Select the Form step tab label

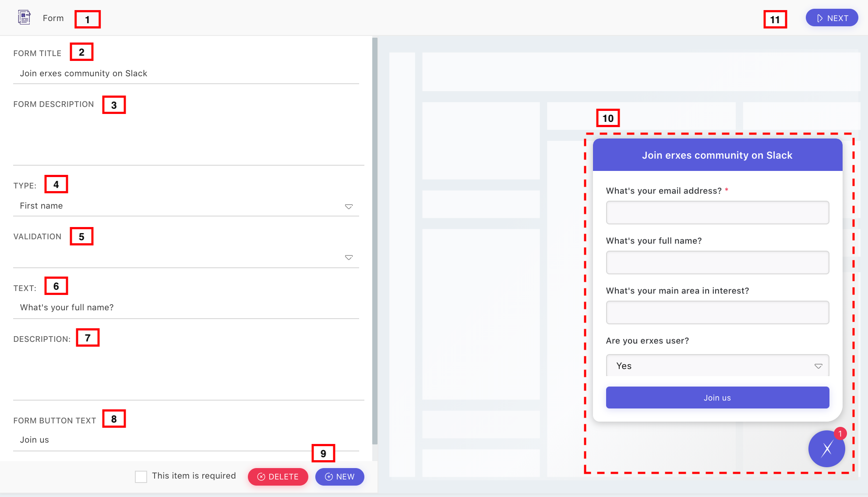(53, 18)
